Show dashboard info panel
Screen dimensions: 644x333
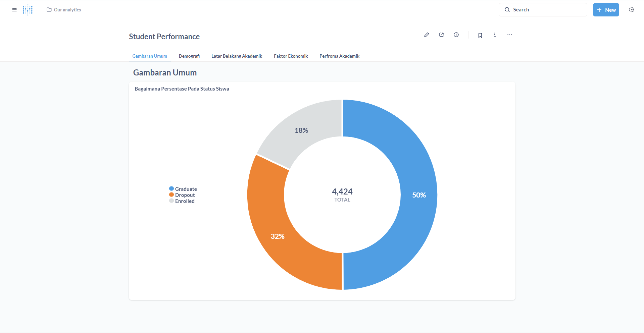[x=495, y=35]
